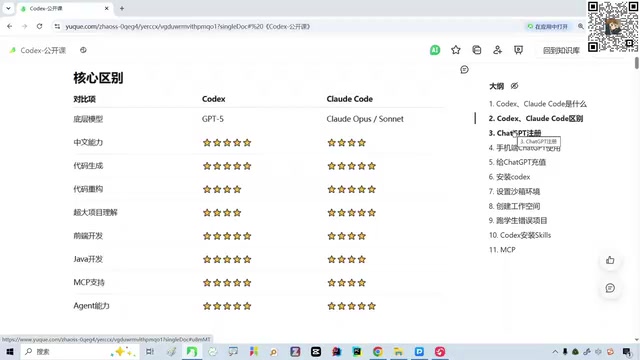Image resolution: width=640 pixels, height=360 pixels.
Task: Click the 在应用中打开 button in the address bar
Action: 547,26
